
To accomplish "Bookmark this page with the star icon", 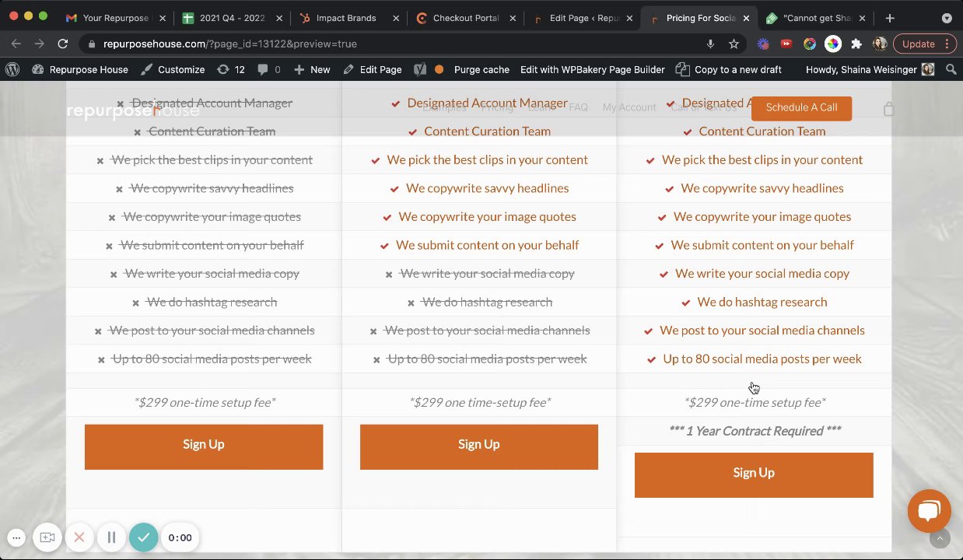I will 734,44.
